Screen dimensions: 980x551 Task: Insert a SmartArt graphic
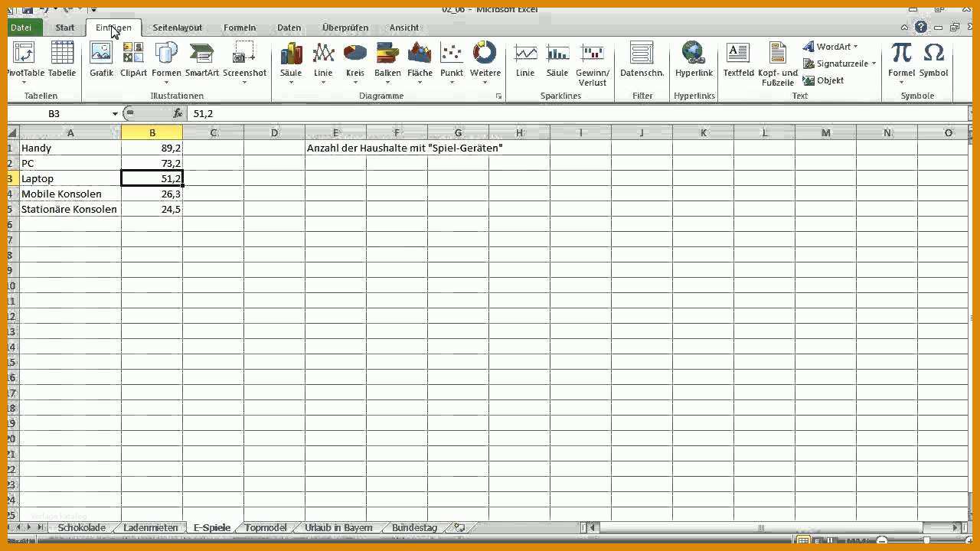tap(202, 60)
